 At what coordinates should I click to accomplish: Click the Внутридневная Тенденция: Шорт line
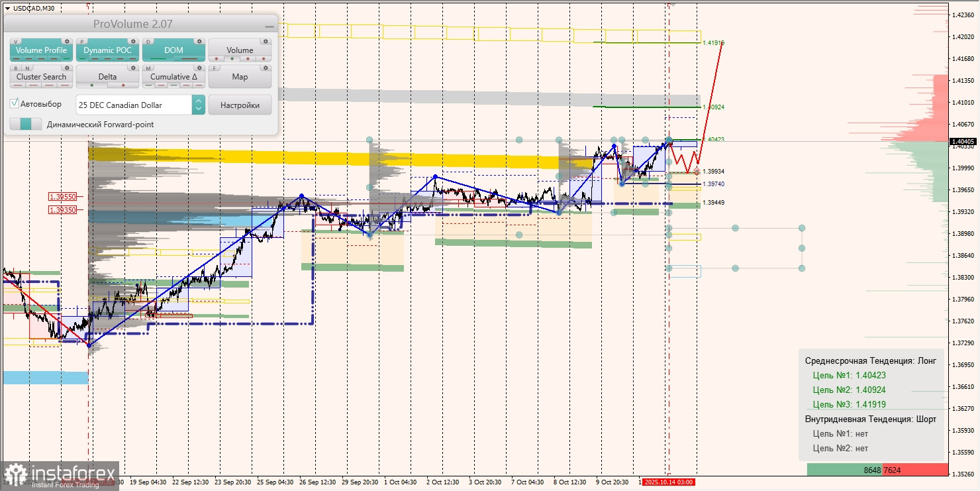[871, 419]
